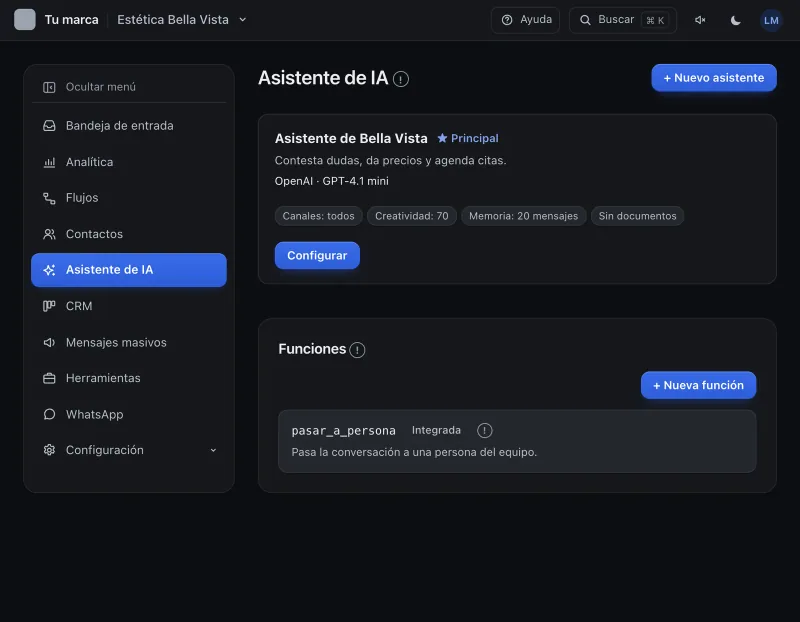
Task: Click the inbox tray icon
Action: click(49, 126)
